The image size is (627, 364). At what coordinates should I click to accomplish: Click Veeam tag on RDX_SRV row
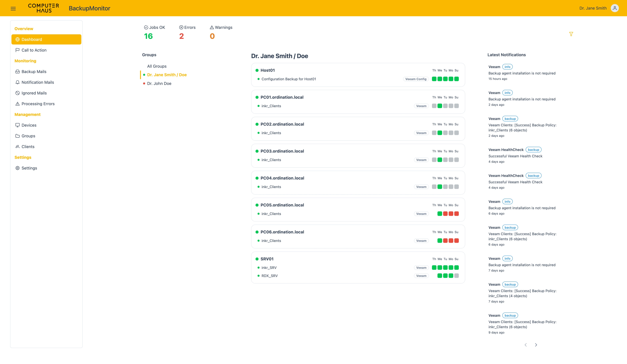(421, 276)
